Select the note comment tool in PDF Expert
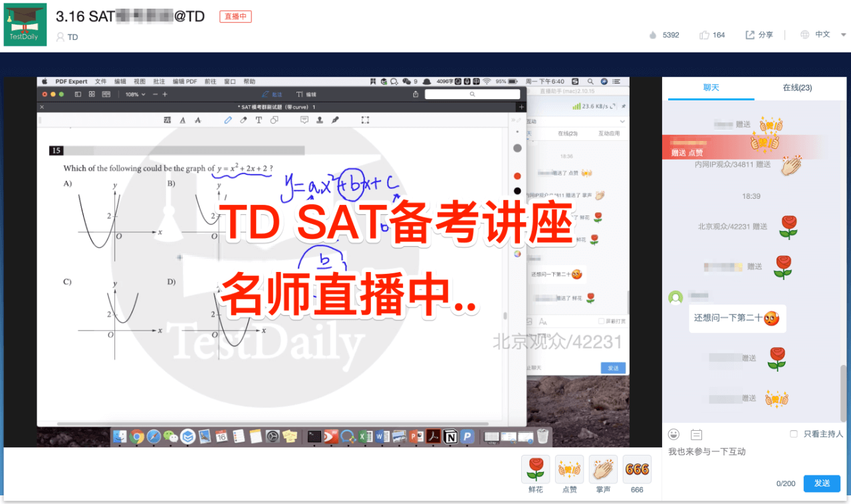This screenshot has height=504, width=851. pos(304,120)
